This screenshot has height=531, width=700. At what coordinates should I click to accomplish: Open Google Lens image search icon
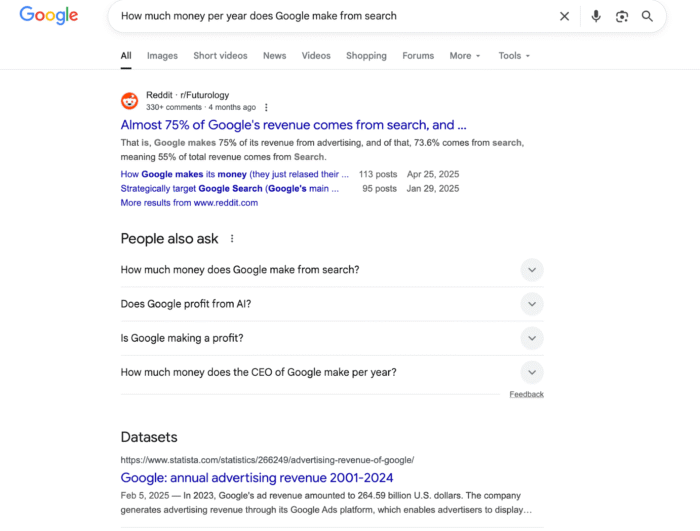click(621, 17)
